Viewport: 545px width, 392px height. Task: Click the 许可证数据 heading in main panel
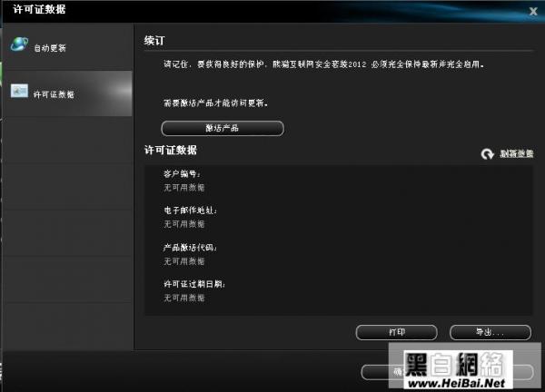[x=171, y=150]
